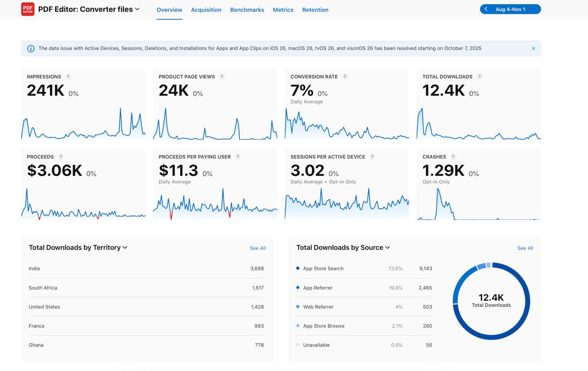Screen dimensions: 588x371
Task: Expand the Total Downloads by Source selector
Action: point(387,247)
